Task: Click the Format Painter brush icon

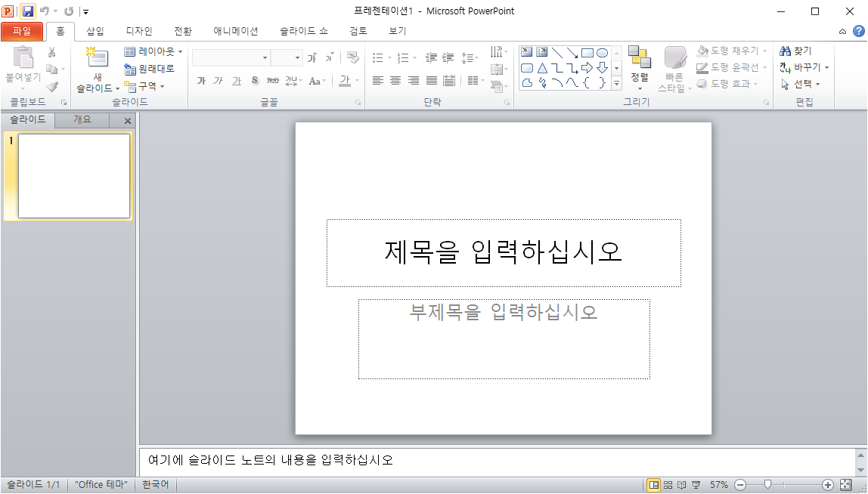Action: [52, 87]
